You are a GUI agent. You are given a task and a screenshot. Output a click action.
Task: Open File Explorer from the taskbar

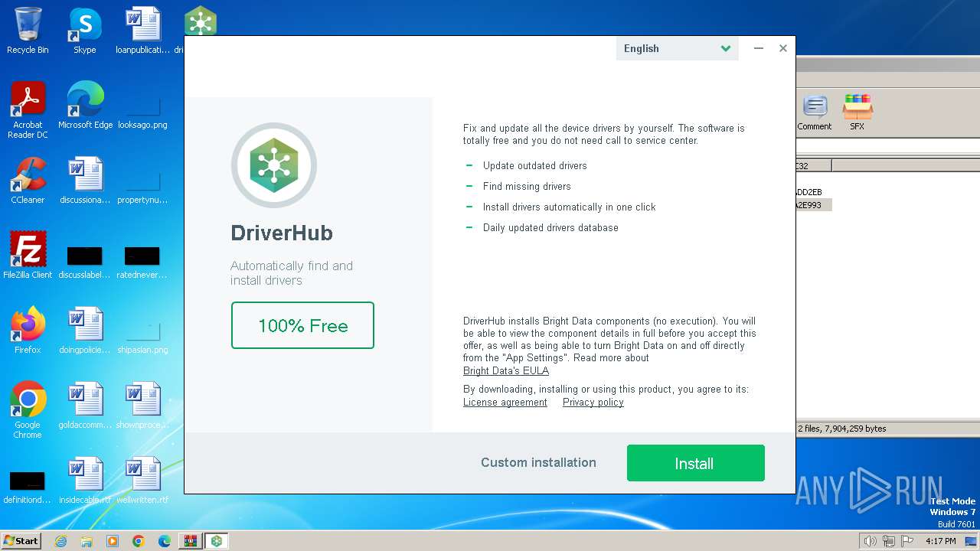click(x=87, y=541)
